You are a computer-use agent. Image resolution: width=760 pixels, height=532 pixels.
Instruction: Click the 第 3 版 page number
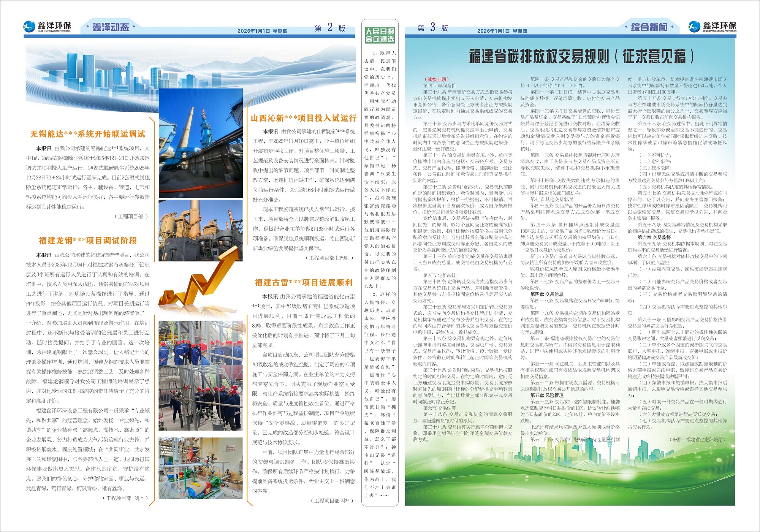[x=432, y=28]
